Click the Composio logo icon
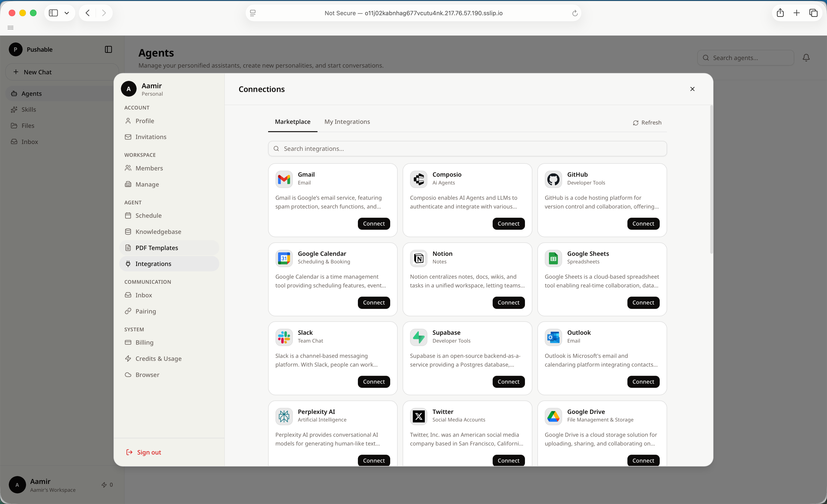The width and height of the screenshot is (827, 504). [x=419, y=179]
